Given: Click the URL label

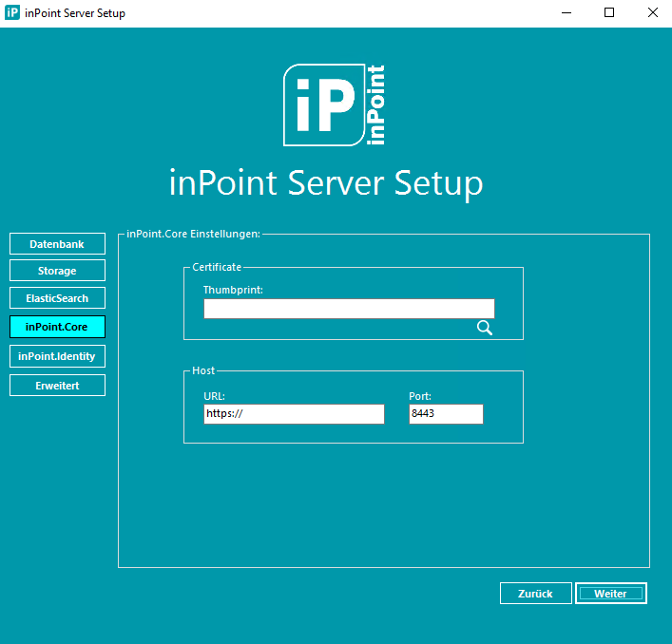Looking at the screenshot, I should click(x=214, y=396).
